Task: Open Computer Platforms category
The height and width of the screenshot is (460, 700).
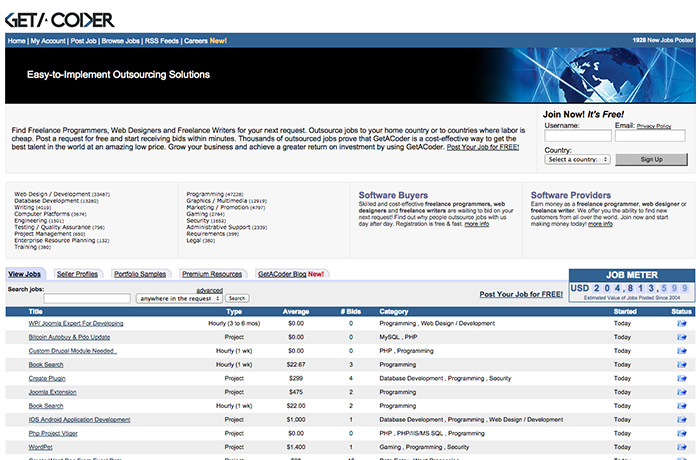Action: (50, 214)
